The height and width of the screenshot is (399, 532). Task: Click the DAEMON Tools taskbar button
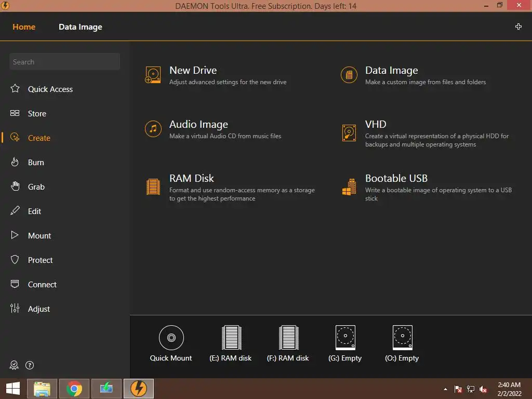[x=138, y=389]
